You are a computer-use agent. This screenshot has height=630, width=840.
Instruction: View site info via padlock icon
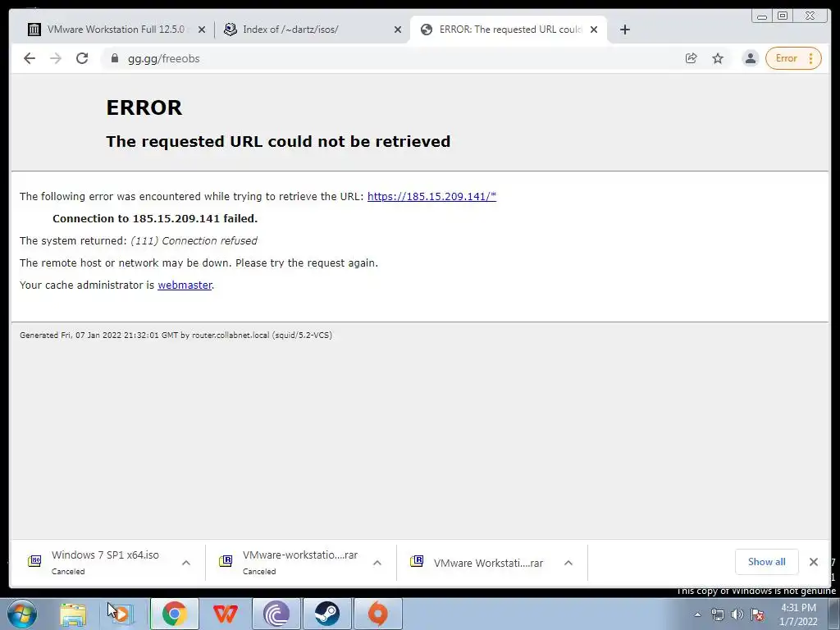click(114, 58)
